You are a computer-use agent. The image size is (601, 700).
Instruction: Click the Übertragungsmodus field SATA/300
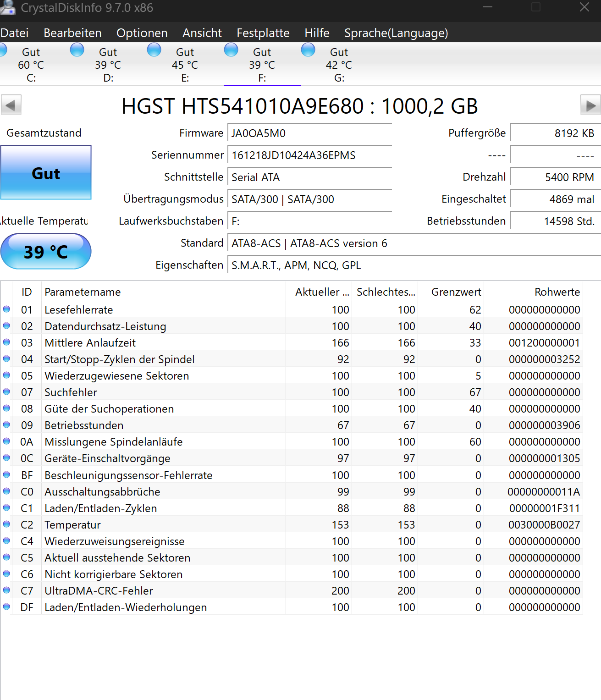[x=309, y=199]
